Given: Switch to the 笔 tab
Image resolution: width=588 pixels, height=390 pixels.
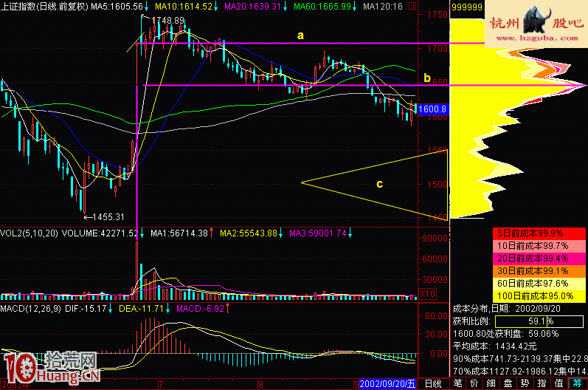Looking at the screenshot, I should point(457,383).
